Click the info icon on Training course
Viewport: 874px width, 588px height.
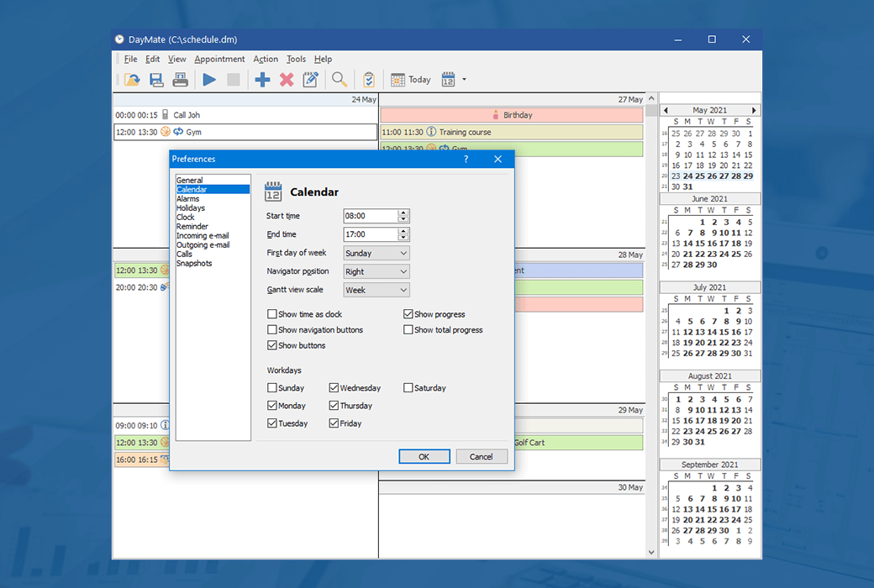(x=431, y=132)
